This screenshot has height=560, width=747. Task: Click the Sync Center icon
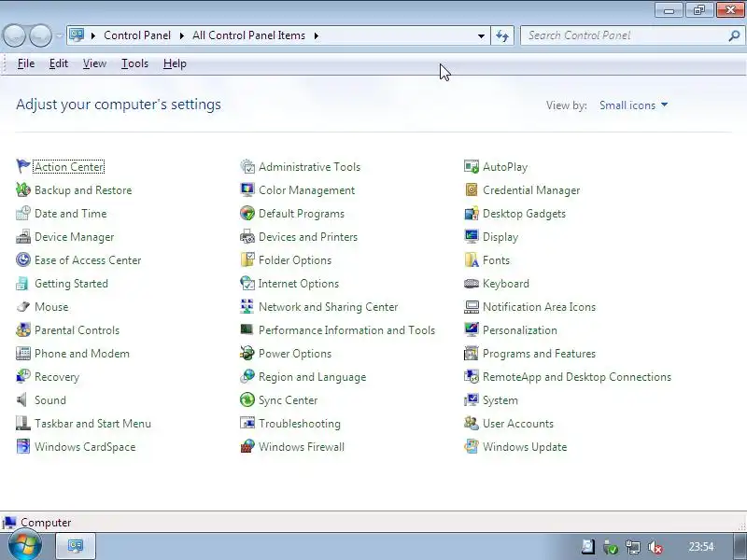click(247, 399)
